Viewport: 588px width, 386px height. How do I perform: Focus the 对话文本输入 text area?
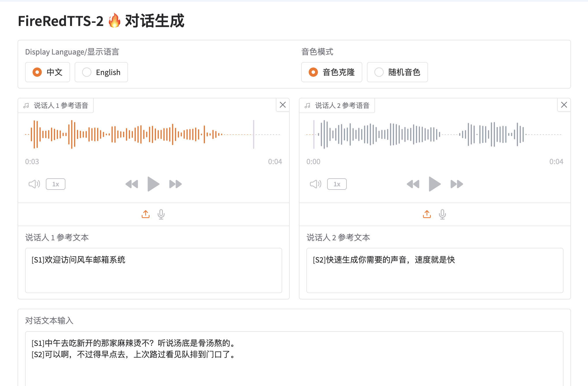(x=294, y=359)
